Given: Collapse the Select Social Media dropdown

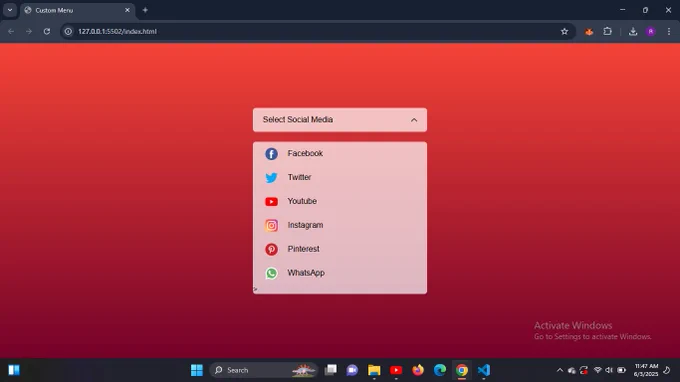Looking at the screenshot, I should click(x=340, y=120).
